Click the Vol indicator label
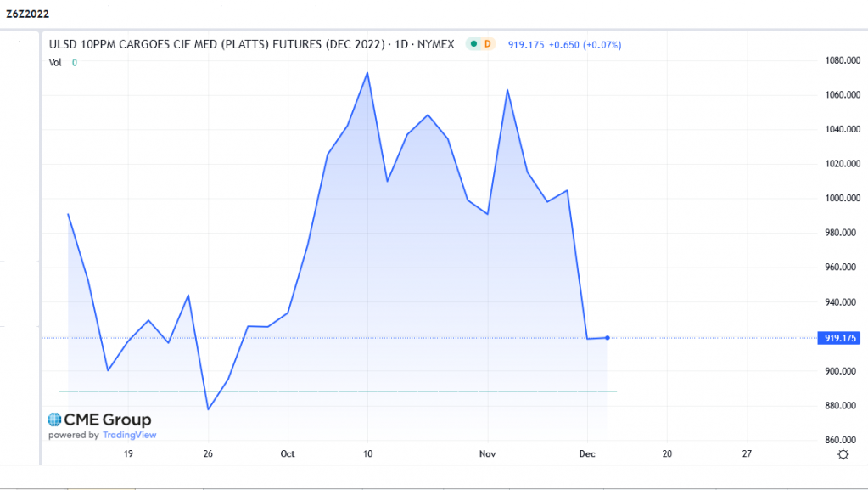 (55, 62)
